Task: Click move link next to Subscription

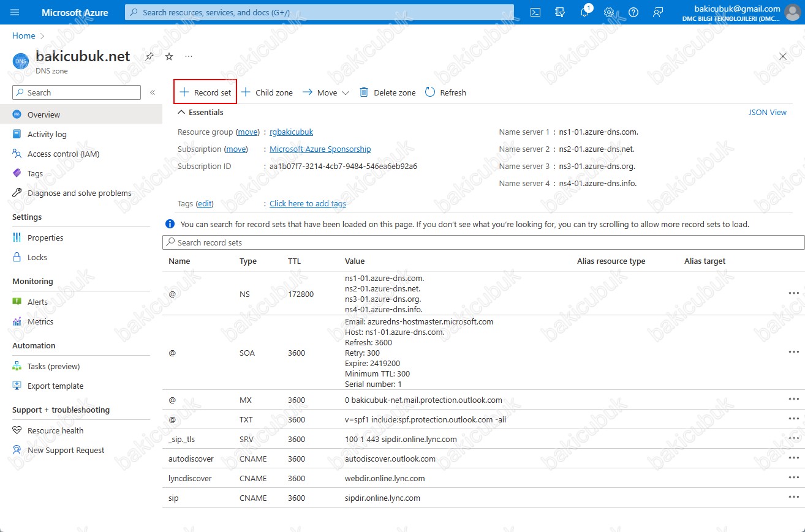Action: point(236,149)
